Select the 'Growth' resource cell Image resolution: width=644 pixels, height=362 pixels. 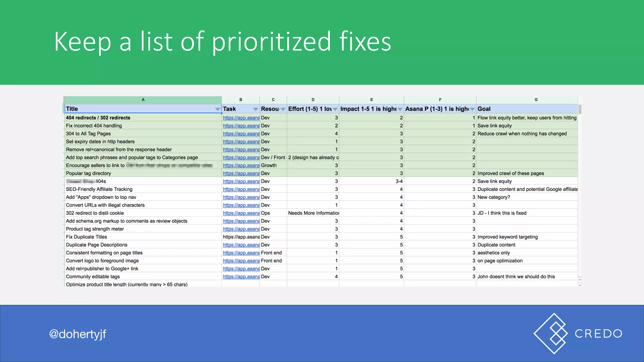(273, 166)
